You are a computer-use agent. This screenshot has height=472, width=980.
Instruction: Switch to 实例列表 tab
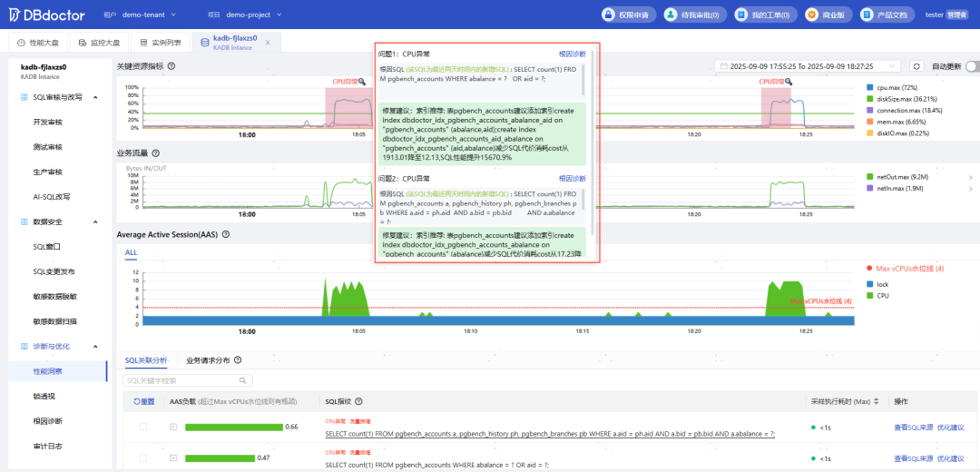(160, 43)
